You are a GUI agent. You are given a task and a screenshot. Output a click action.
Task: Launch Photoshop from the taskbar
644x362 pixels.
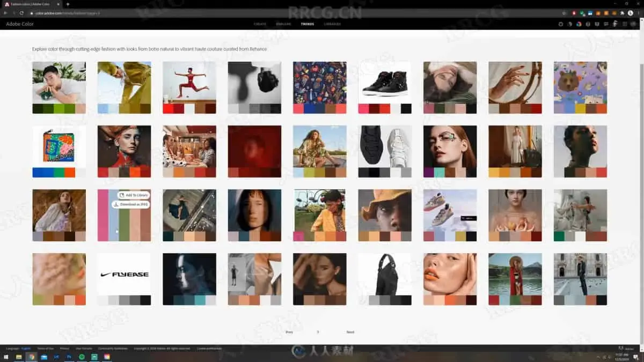[69, 357]
